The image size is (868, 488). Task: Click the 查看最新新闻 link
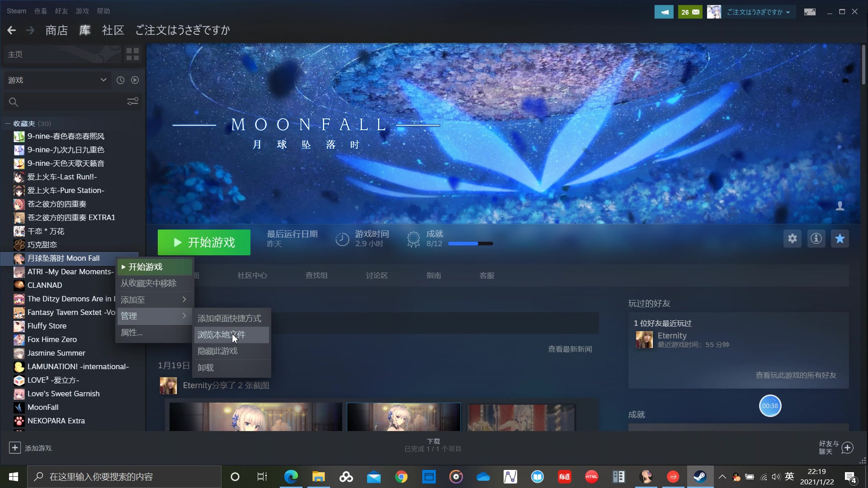pyautogui.click(x=570, y=349)
